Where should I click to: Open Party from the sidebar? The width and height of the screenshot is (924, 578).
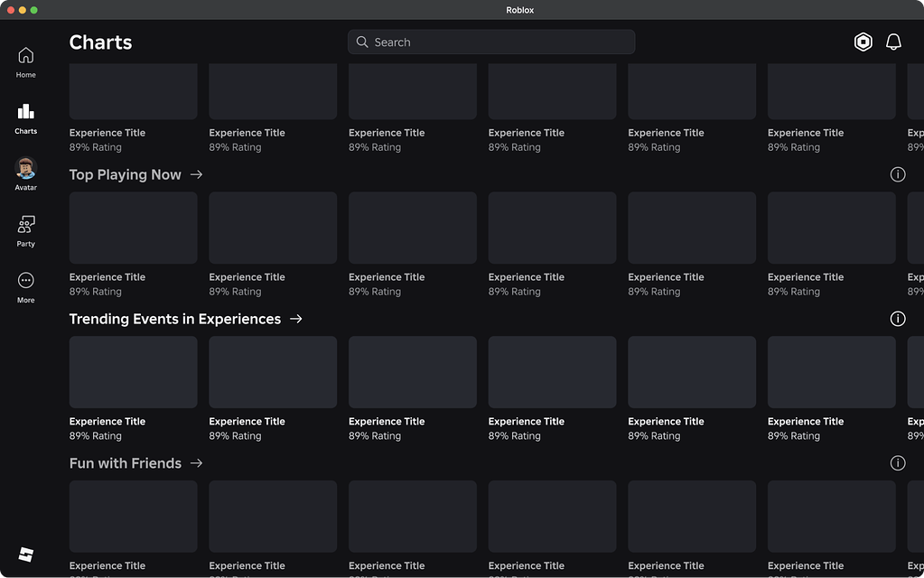coord(24,230)
